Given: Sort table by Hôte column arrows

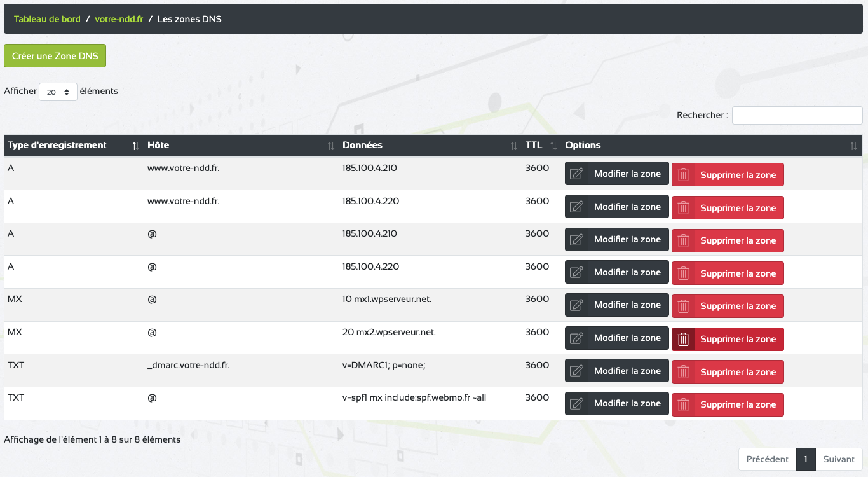Looking at the screenshot, I should tap(330, 146).
